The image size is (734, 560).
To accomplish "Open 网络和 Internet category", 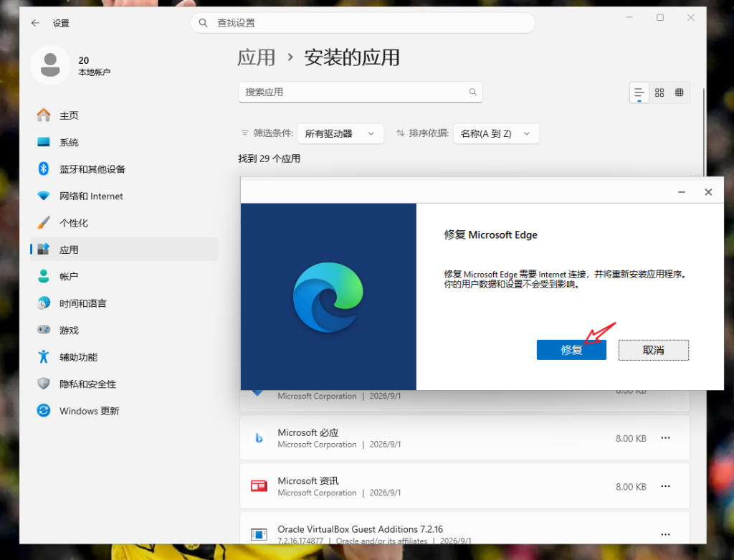I will point(124,196).
